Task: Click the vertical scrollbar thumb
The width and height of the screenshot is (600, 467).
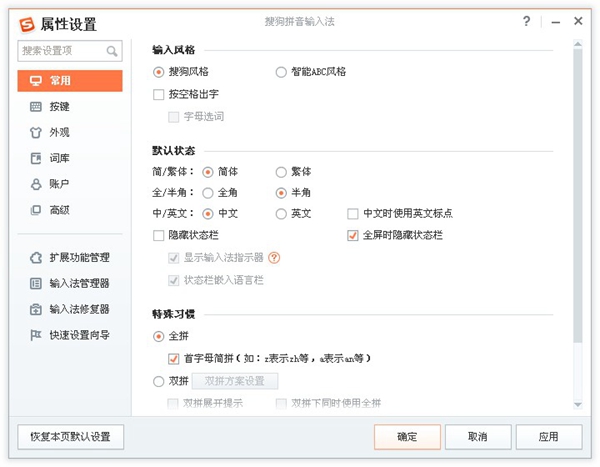Action: [x=578, y=195]
